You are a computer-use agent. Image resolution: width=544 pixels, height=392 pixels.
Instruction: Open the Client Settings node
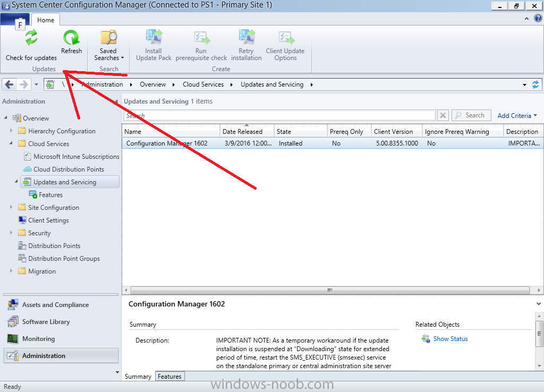coord(48,220)
